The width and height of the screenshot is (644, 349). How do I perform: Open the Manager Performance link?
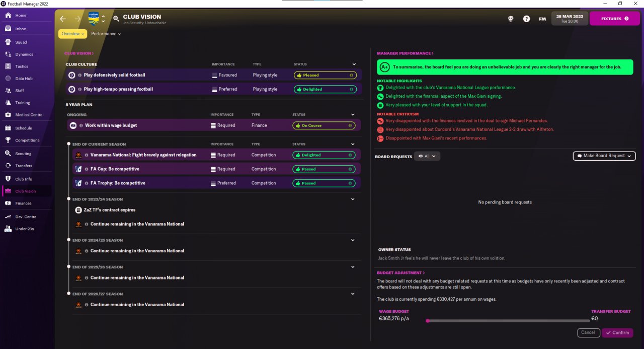click(x=405, y=53)
